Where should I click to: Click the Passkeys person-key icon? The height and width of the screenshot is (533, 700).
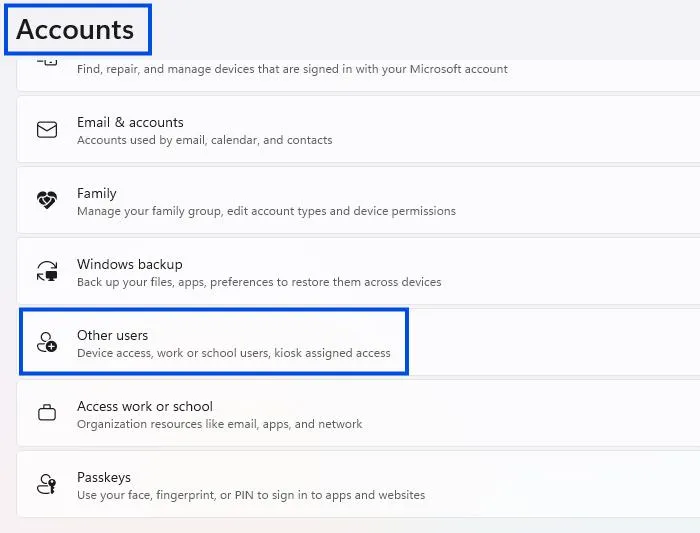coord(47,484)
